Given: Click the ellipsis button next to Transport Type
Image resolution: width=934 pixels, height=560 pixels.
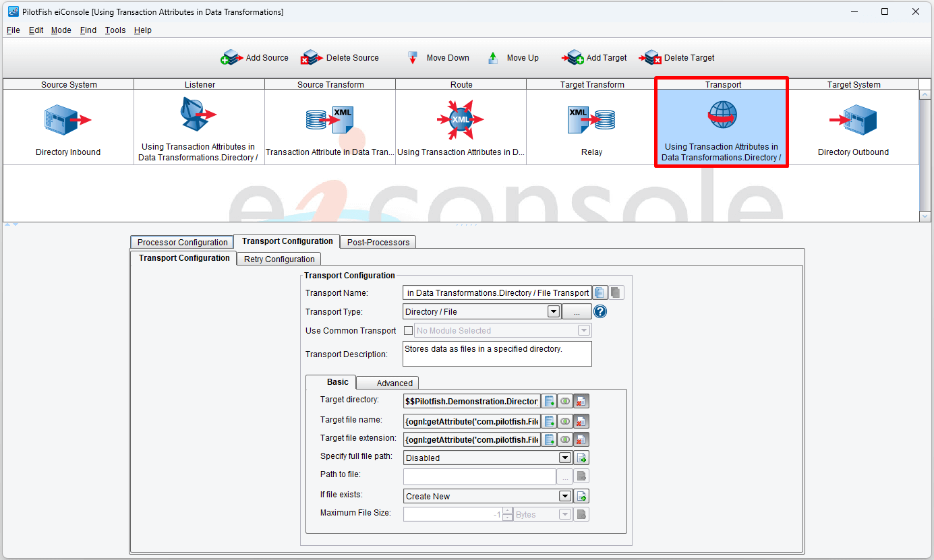Looking at the screenshot, I should tap(577, 311).
